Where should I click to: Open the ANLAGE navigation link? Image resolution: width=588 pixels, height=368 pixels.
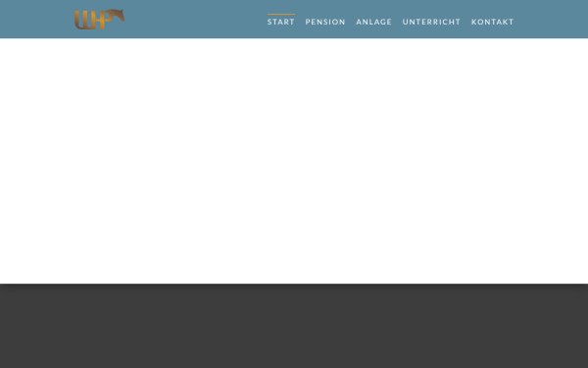click(x=374, y=22)
